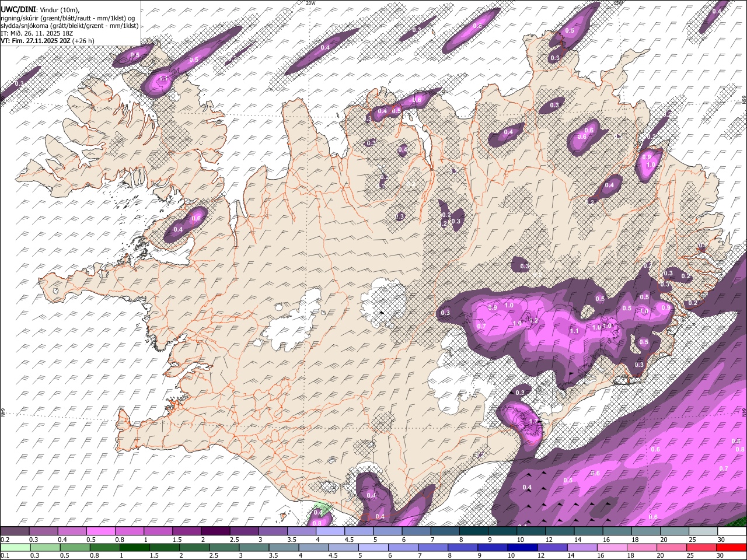
Task: Pick the lower legend swatch labeled 14
Action: pyautogui.click(x=582, y=548)
